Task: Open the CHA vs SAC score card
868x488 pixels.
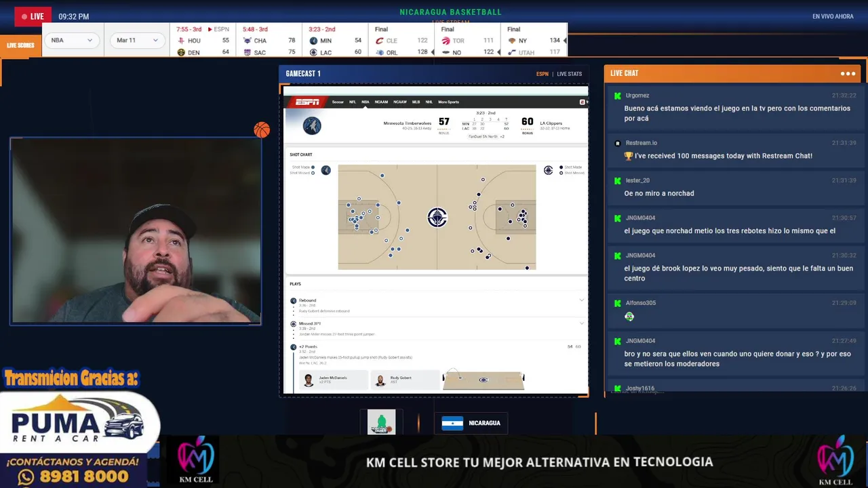Action: 269,41
